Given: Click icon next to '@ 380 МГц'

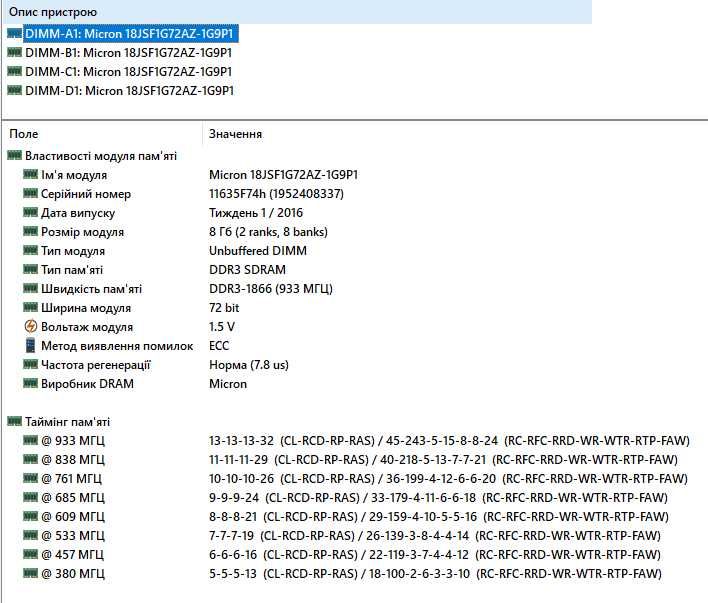Looking at the screenshot, I should point(30,573).
